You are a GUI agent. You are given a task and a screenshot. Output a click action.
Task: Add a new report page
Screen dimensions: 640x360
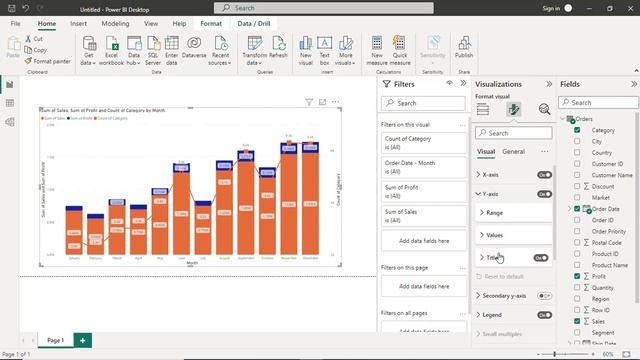coord(82,340)
